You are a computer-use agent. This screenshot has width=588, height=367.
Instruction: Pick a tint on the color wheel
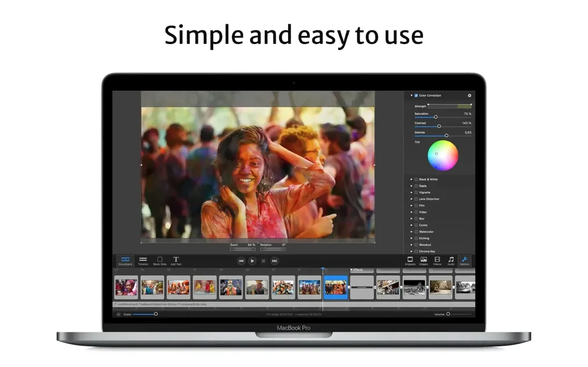443,156
